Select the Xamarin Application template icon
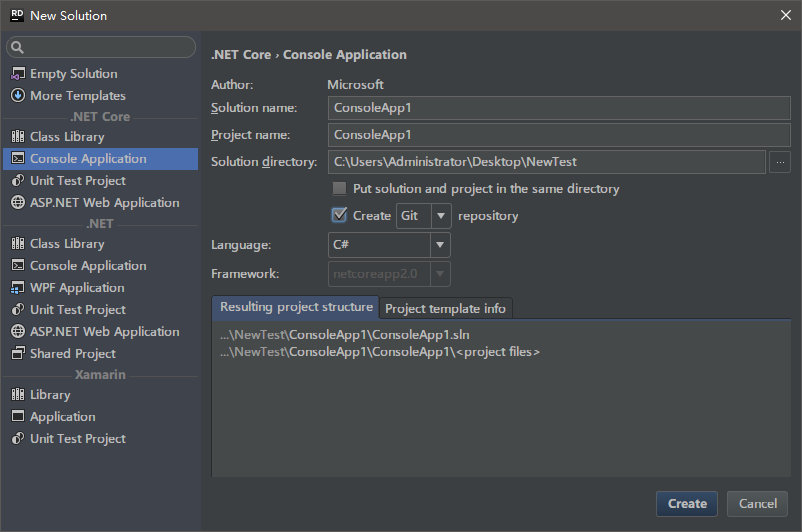This screenshot has height=532, width=802. tap(17, 417)
